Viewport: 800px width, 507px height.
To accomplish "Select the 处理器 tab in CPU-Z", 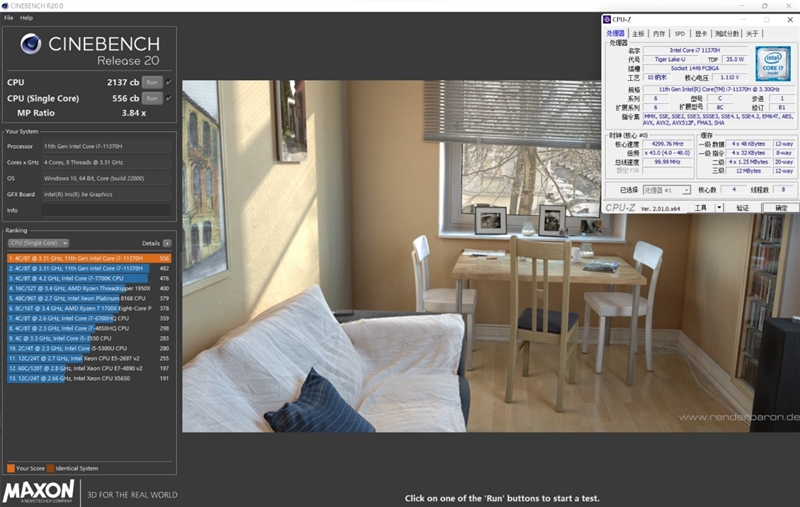I will coord(615,34).
